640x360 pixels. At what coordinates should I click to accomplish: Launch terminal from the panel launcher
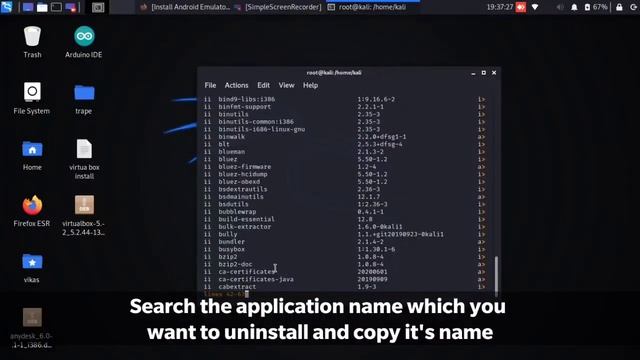coord(56,7)
